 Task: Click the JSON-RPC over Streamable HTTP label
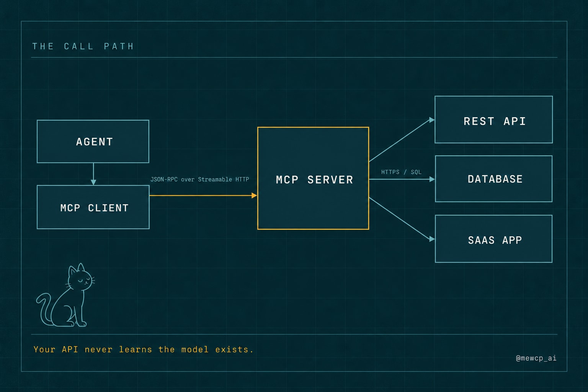coord(199,179)
